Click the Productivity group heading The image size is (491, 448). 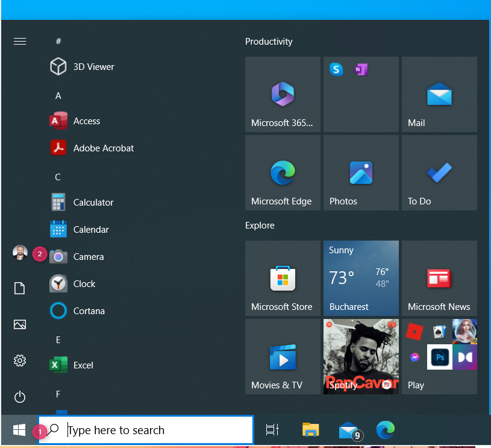269,42
